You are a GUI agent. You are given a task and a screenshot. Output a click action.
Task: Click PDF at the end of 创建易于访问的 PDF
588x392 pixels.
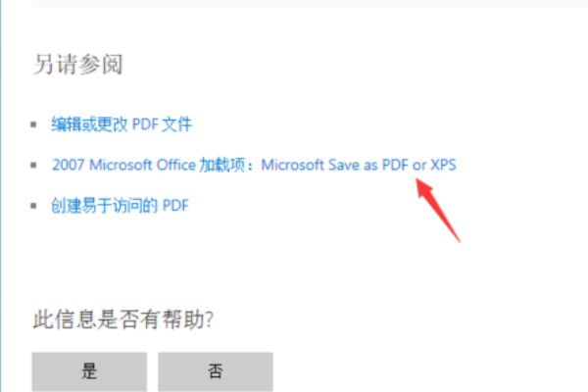tap(175, 205)
